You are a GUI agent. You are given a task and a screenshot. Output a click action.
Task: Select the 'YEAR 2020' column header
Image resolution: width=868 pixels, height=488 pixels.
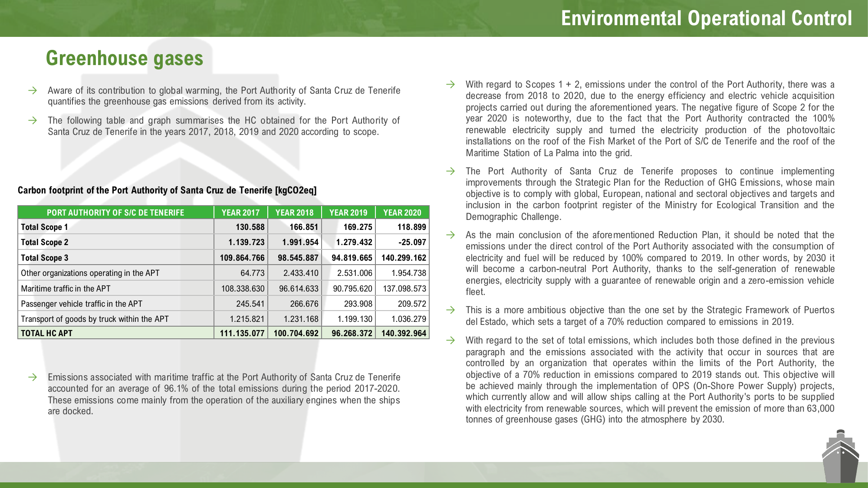402,213
